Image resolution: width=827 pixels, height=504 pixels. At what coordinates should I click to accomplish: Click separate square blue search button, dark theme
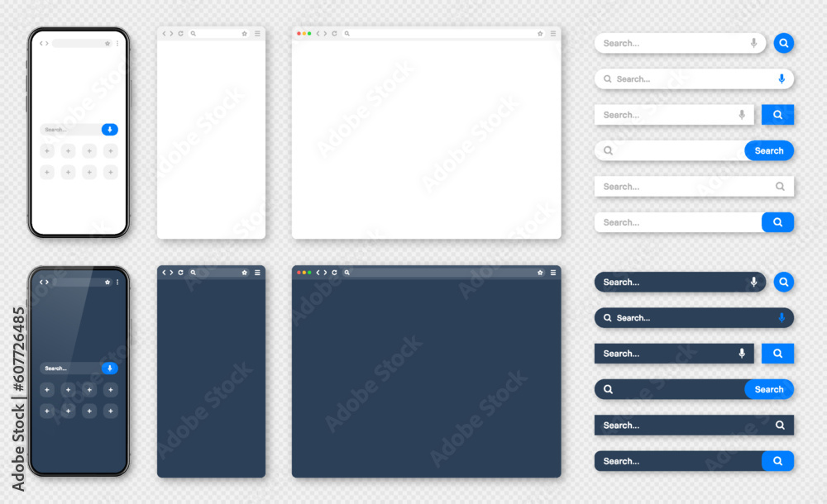click(x=778, y=354)
